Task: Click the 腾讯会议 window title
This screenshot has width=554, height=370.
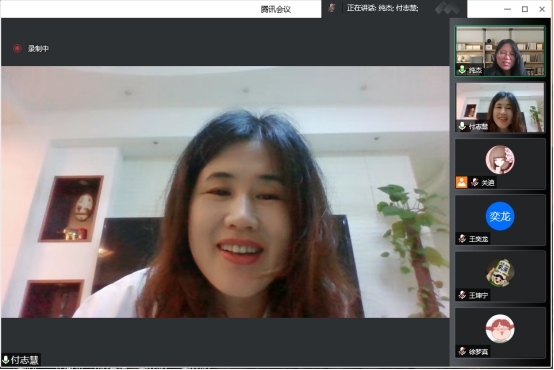Action: coord(276,10)
